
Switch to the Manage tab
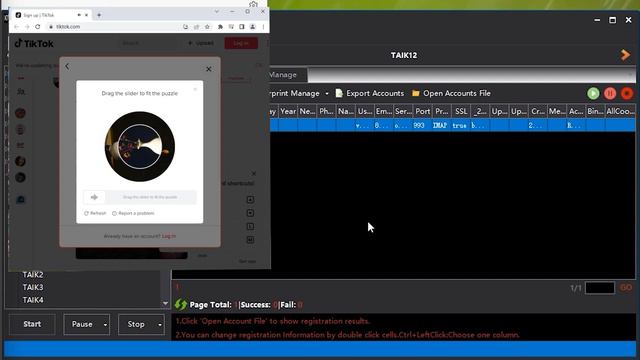(x=287, y=75)
